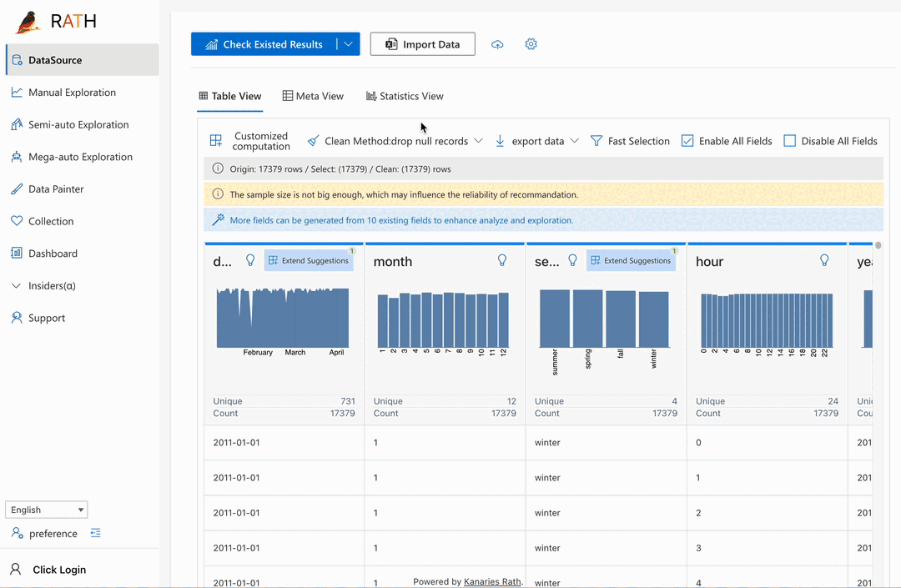901x588 pixels.
Task: Click the Import Data button
Action: pyautogui.click(x=422, y=43)
